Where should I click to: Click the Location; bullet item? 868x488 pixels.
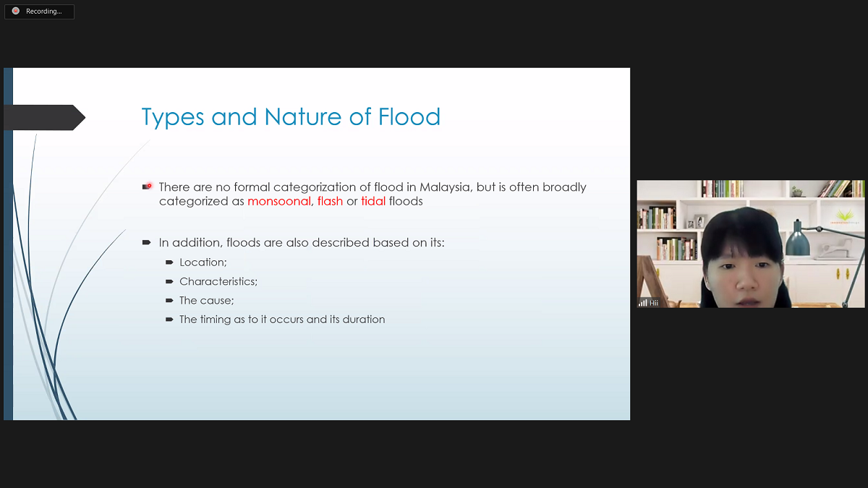click(203, 262)
